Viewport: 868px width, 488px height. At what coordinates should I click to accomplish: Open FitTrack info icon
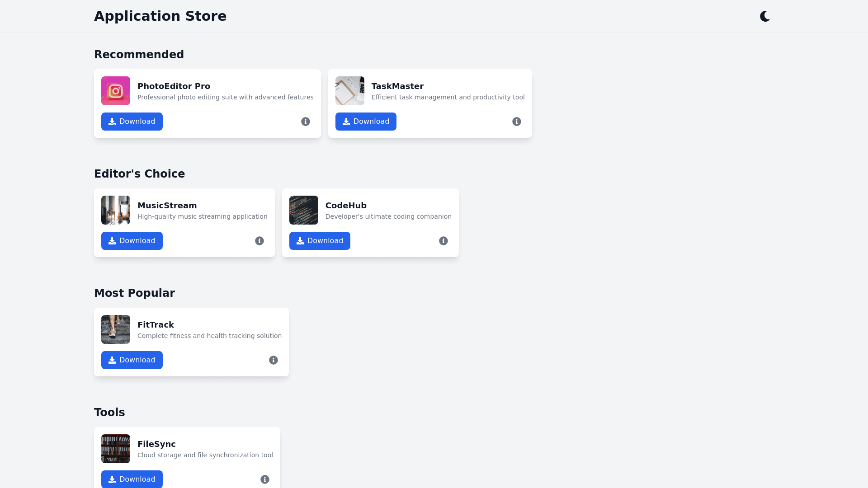274,360
